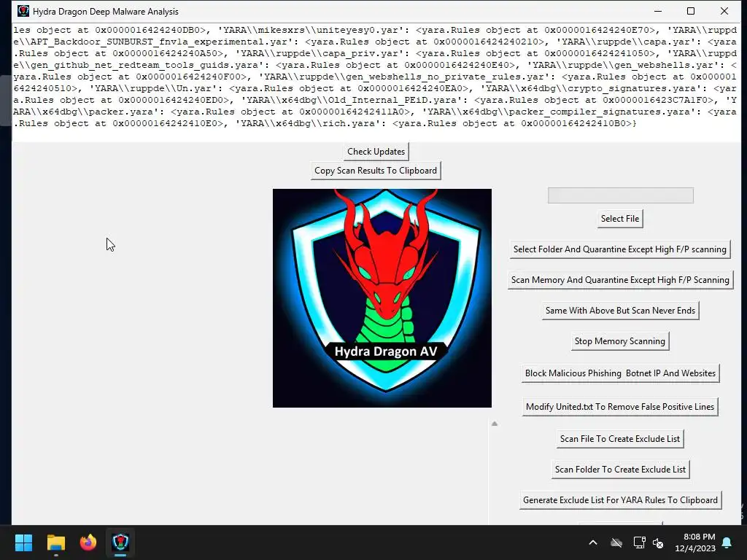This screenshot has width=747, height=560.
Task: Click the scrollbar up arrow below the logo
Action: (495, 424)
